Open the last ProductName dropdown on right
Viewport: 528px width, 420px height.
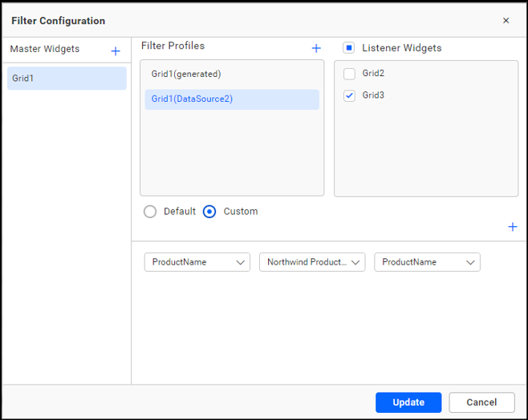[x=427, y=262]
